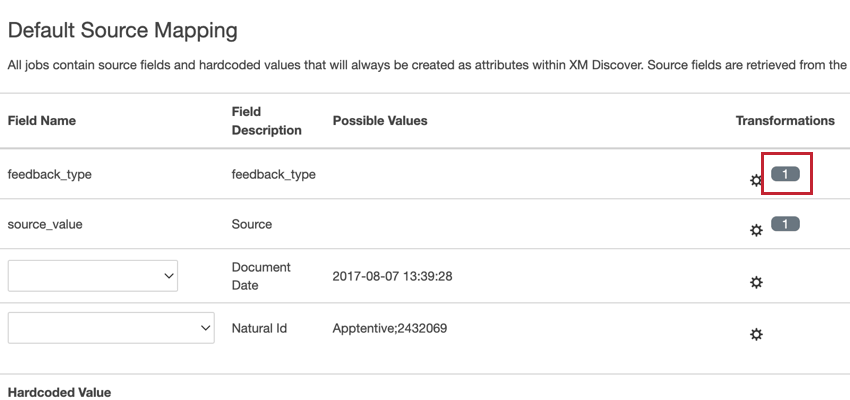Open transformation settings gear for source_value
The height and width of the screenshot is (400, 850).
756,230
